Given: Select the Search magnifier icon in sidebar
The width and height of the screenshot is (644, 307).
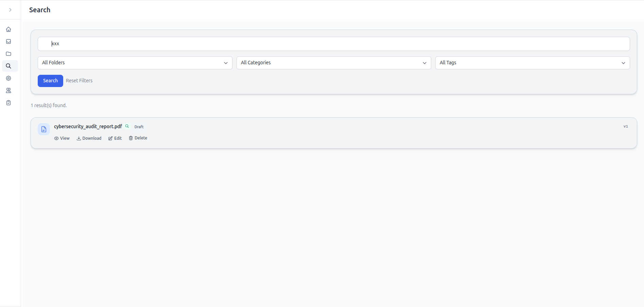Looking at the screenshot, I should pyautogui.click(x=8, y=66).
